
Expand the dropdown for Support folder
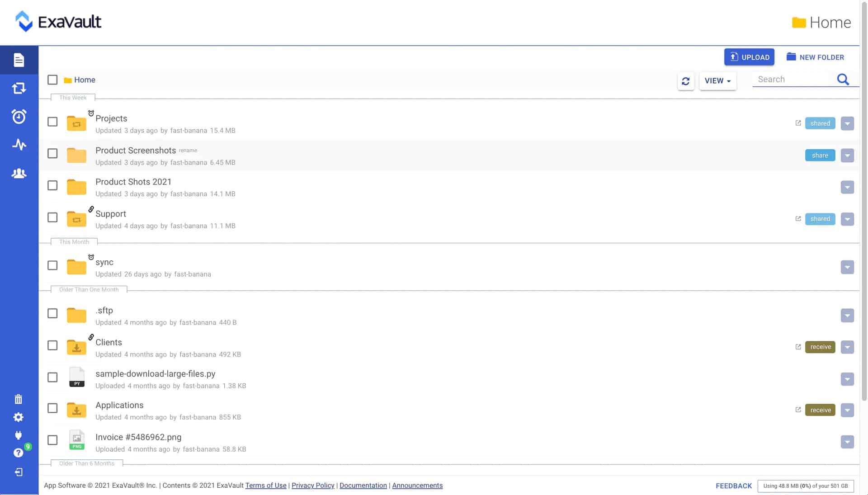(x=847, y=218)
